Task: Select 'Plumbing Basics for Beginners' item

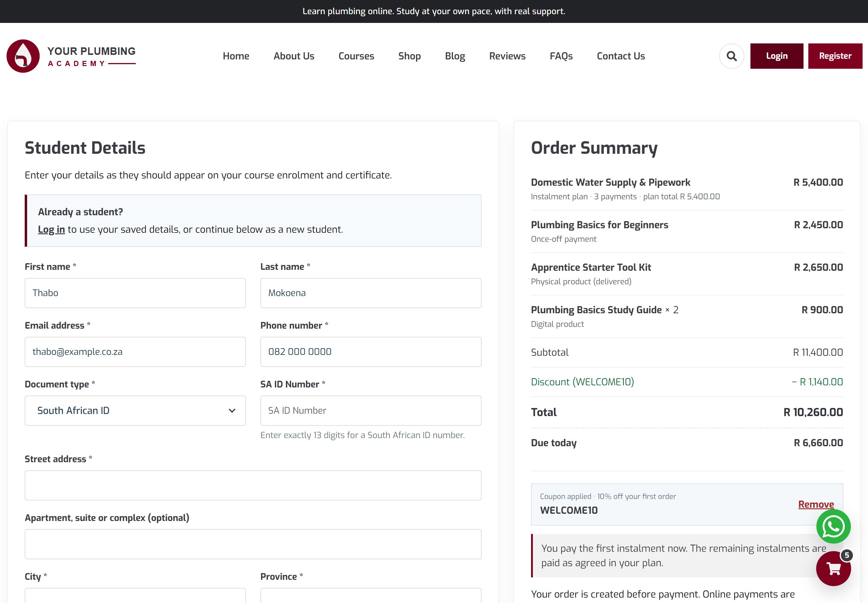Action: tap(599, 225)
